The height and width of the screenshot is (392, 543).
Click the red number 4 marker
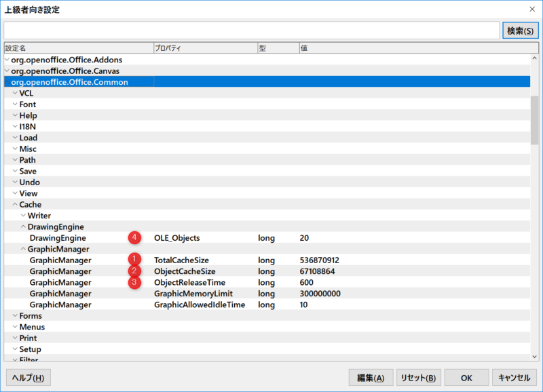(134, 238)
